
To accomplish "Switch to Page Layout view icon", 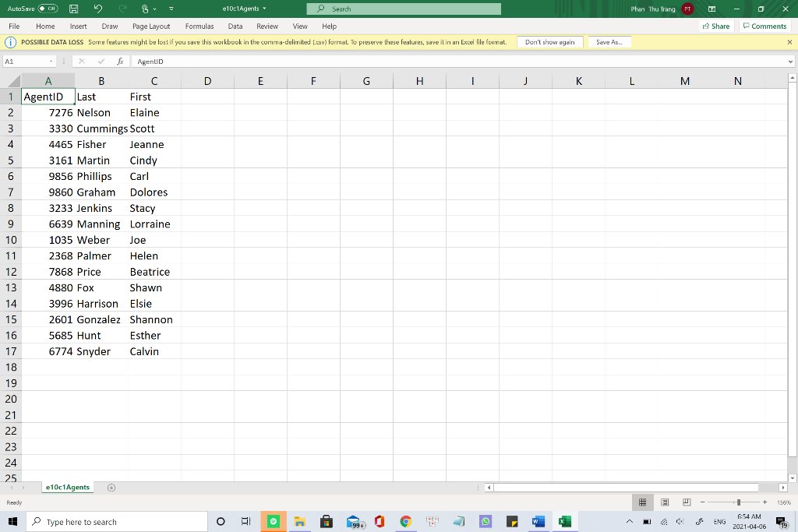I will tap(665, 502).
